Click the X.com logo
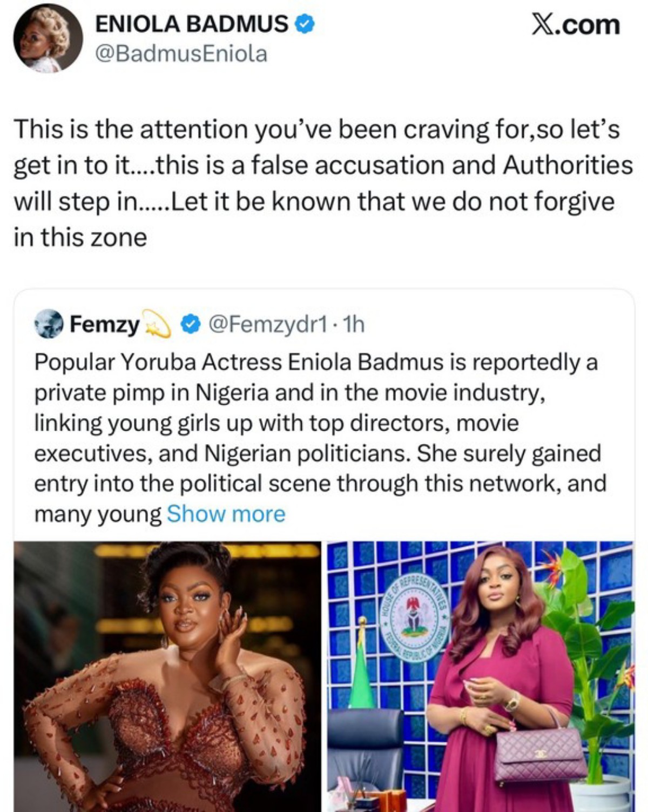The width and height of the screenshot is (648, 812). click(x=576, y=25)
